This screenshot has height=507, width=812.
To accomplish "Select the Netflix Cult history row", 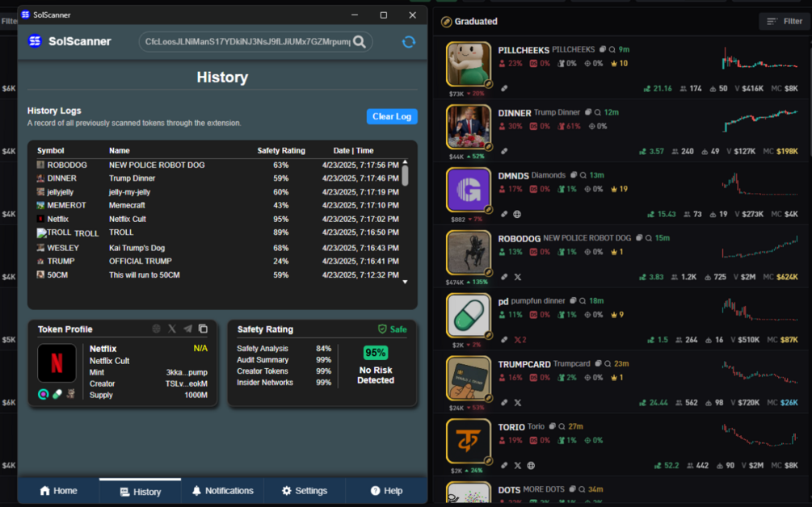I will click(x=218, y=219).
